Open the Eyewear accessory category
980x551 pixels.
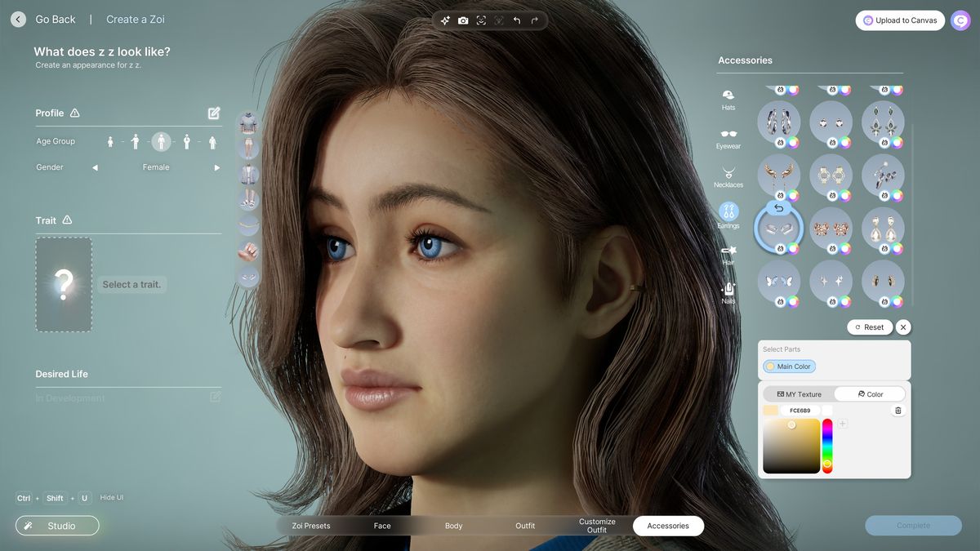[x=728, y=139]
